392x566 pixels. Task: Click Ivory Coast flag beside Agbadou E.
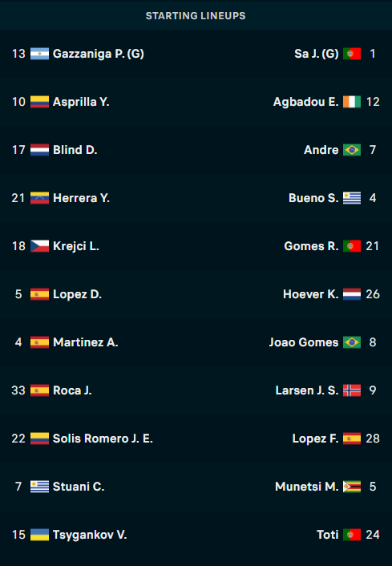click(352, 102)
